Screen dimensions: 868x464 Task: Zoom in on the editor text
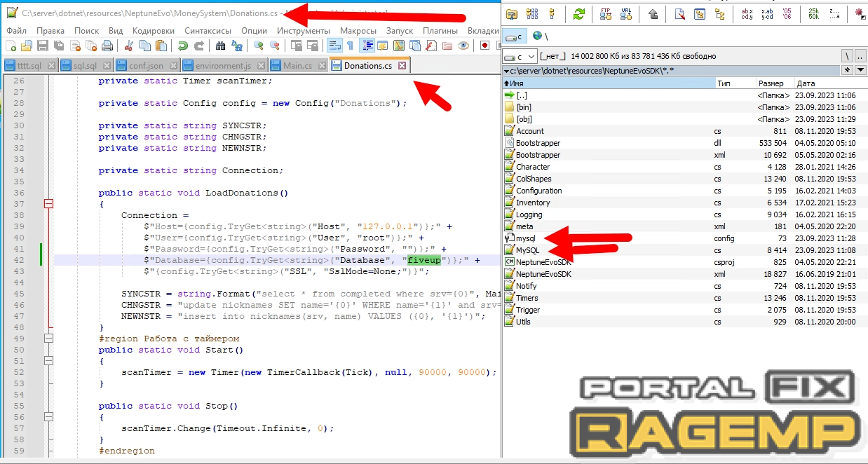coord(258,46)
